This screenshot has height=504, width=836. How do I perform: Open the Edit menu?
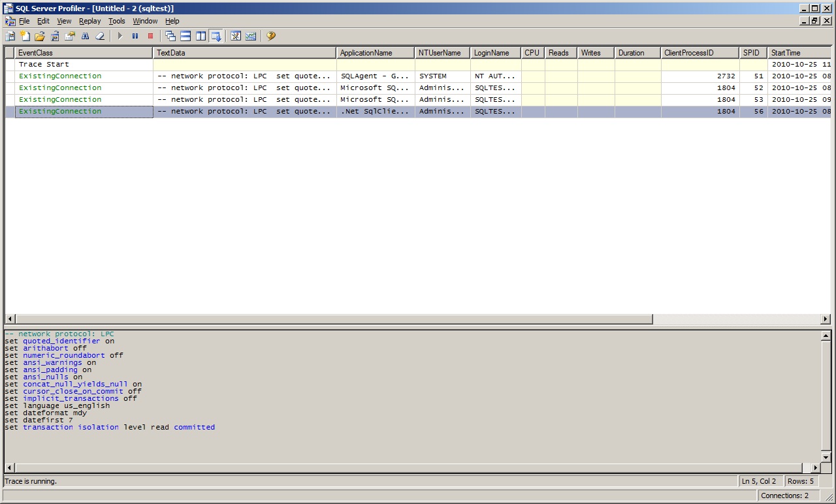(43, 21)
